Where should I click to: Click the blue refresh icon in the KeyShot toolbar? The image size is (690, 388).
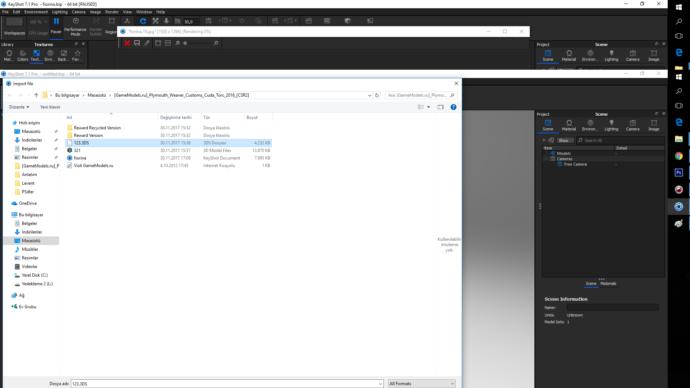click(x=143, y=21)
